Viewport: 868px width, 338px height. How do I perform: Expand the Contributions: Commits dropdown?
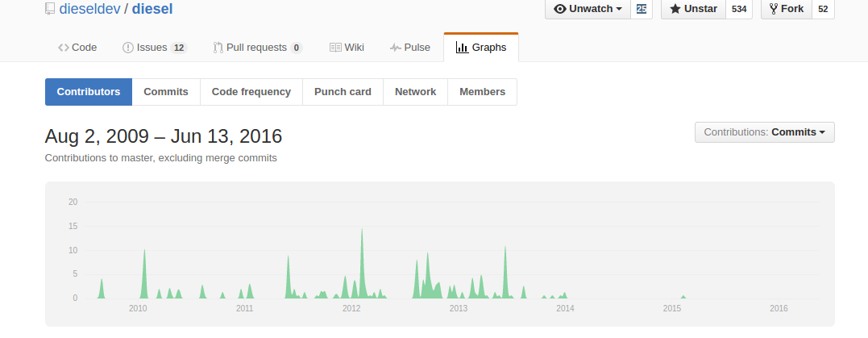coord(765,132)
